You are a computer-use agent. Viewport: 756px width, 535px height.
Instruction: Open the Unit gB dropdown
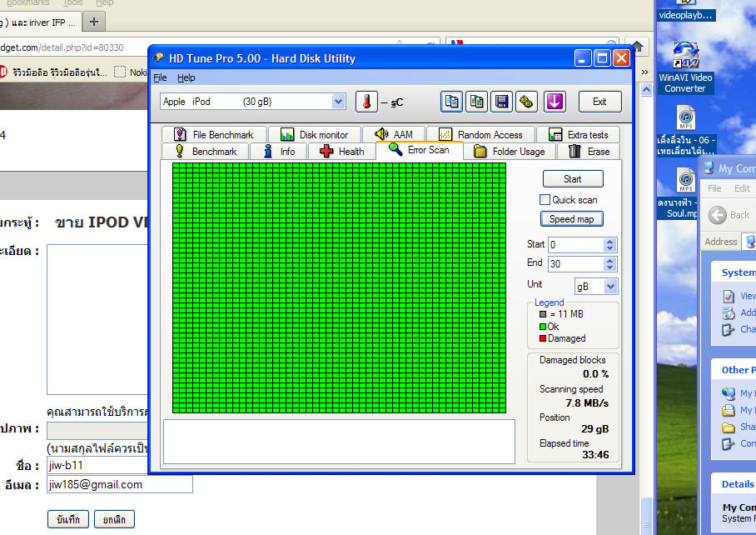pyautogui.click(x=610, y=286)
